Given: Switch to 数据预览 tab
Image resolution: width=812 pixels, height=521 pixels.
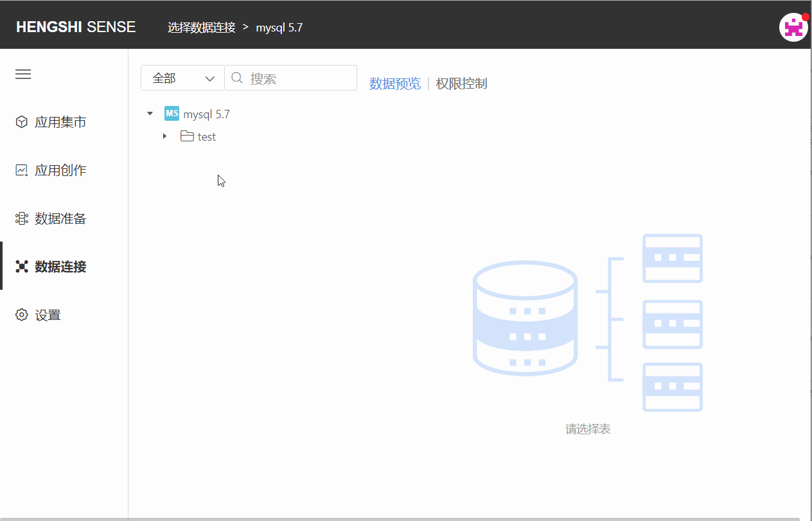Looking at the screenshot, I should (395, 84).
